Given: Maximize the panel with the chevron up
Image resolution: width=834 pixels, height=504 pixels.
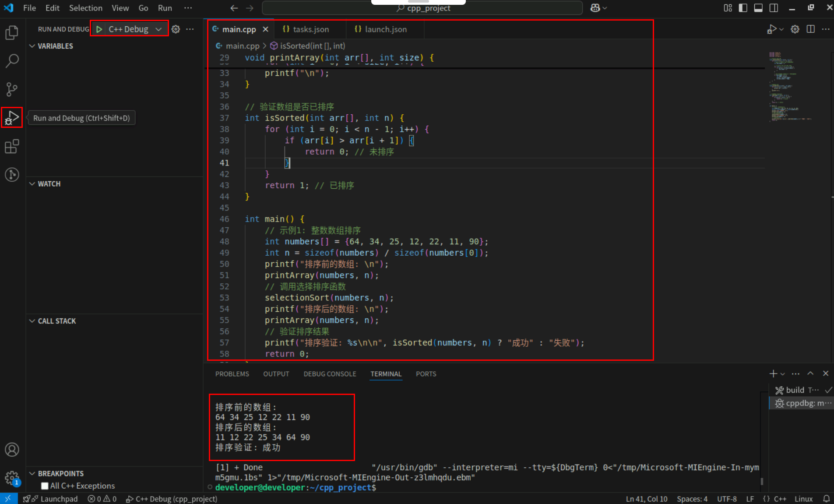Looking at the screenshot, I should [x=810, y=374].
